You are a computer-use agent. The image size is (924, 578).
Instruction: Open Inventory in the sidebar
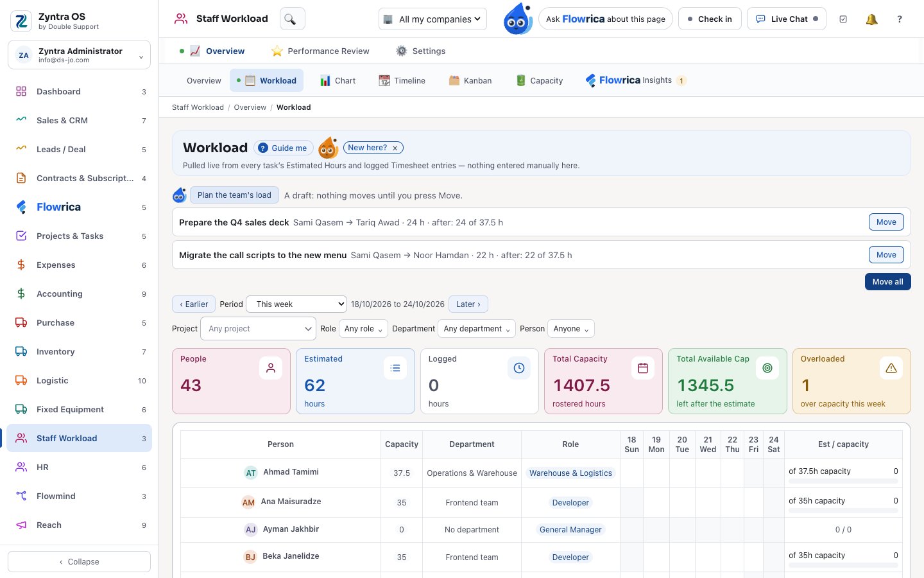point(80,352)
